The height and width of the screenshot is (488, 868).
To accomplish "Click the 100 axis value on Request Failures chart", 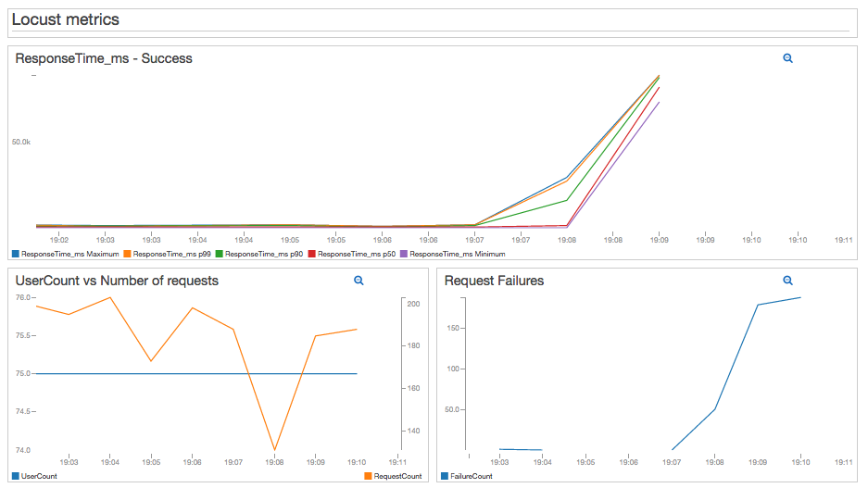I will [x=453, y=369].
